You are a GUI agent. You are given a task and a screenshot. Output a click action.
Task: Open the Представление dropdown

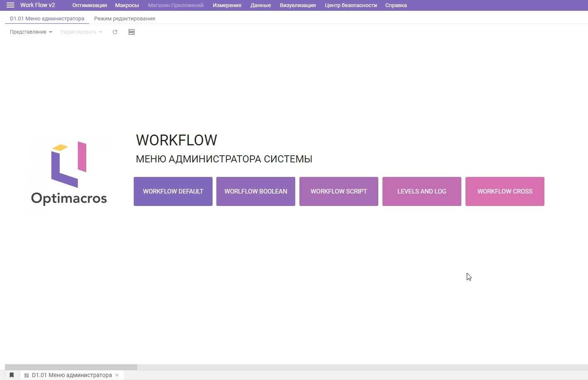(28, 32)
